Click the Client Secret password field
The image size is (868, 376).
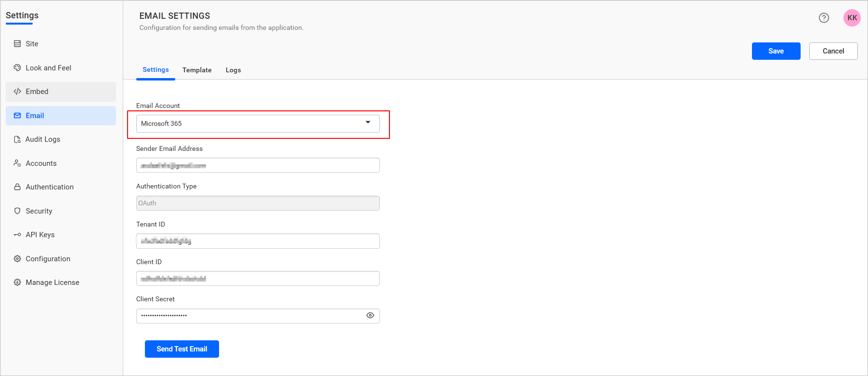pos(258,316)
